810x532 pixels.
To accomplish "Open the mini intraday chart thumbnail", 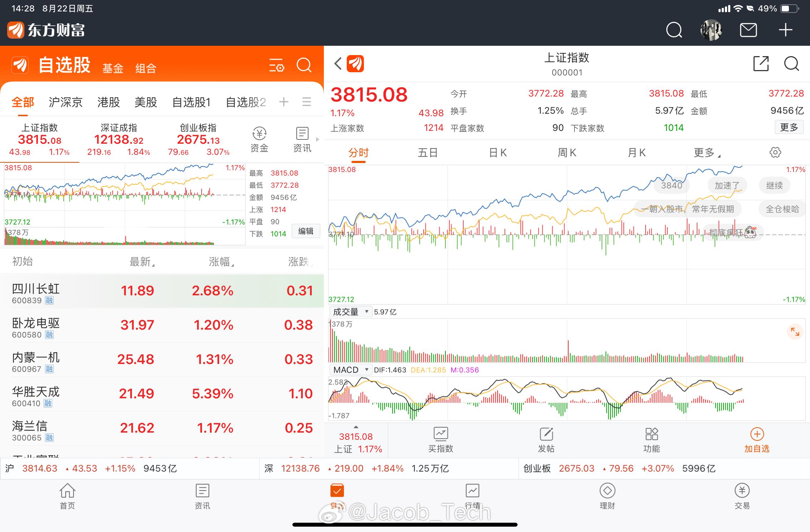I will pos(125,205).
